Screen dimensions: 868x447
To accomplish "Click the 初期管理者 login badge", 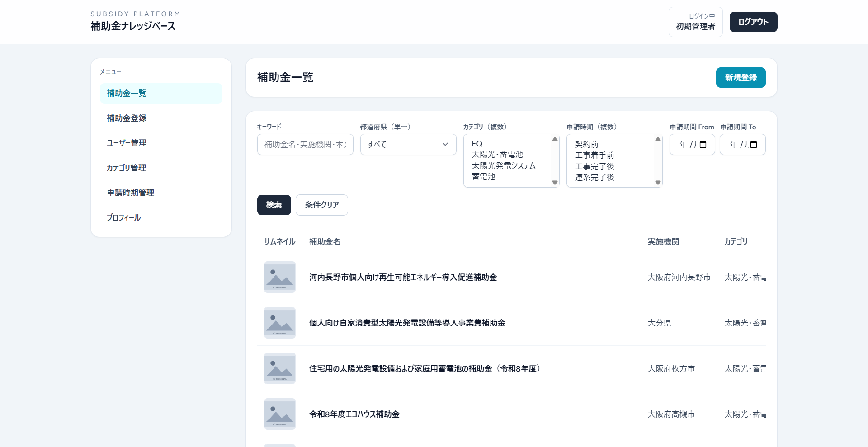I will [695, 22].
